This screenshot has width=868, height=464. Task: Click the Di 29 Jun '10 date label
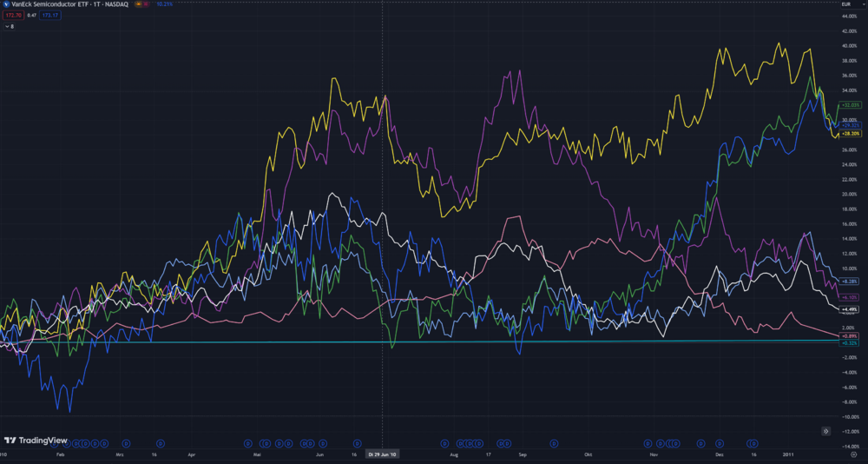click(383, 454)
